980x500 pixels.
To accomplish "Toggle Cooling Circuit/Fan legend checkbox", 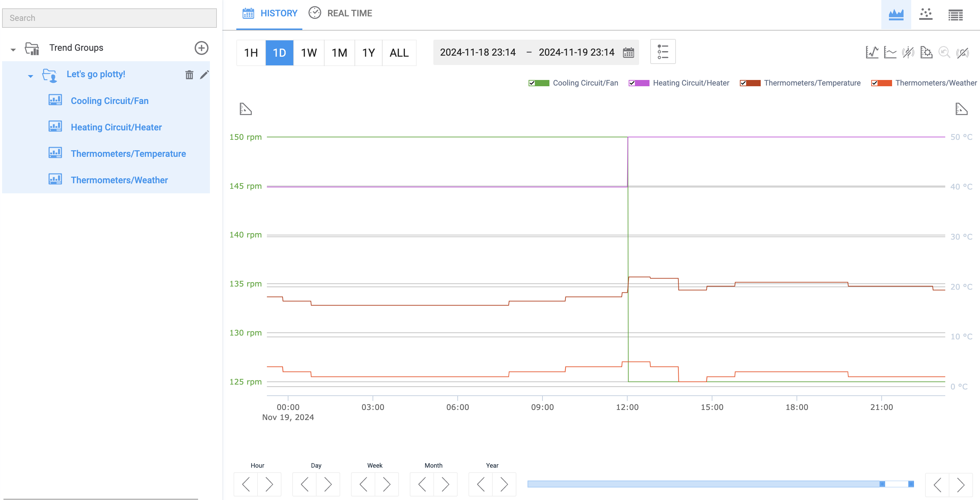I will [x=532, y=83].
